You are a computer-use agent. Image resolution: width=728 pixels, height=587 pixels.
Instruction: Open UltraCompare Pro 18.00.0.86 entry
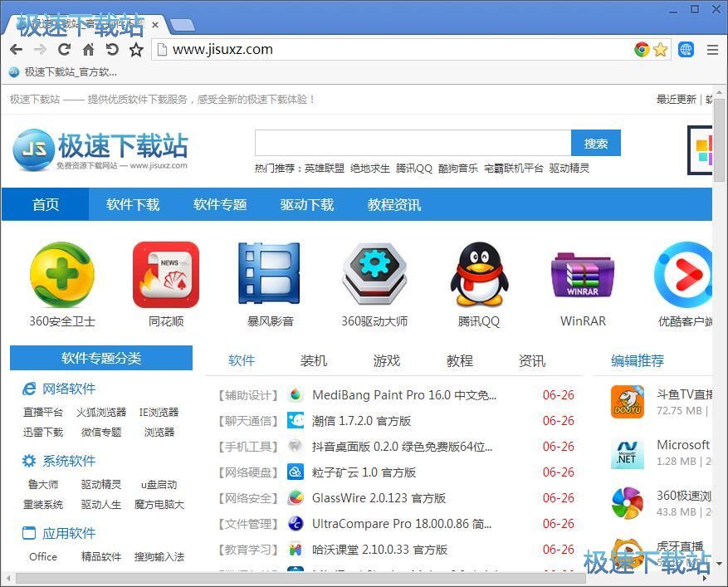coord(402,524)
